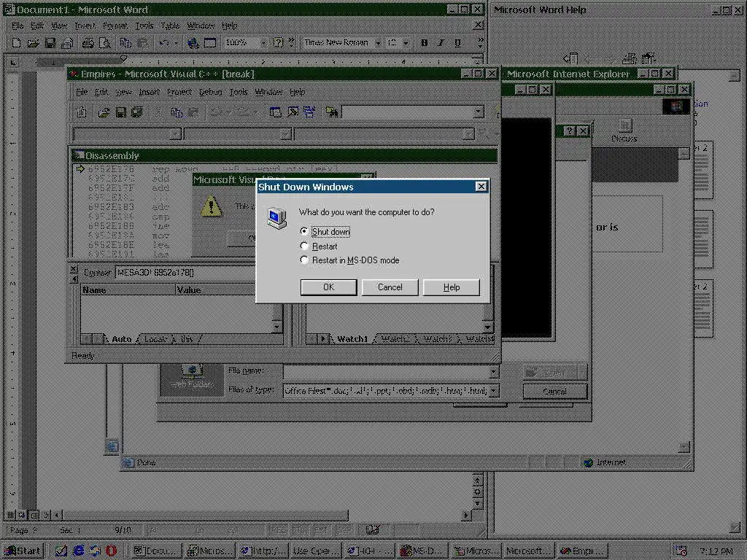Open Word Zoom 100% dropdown

[263, 43]
